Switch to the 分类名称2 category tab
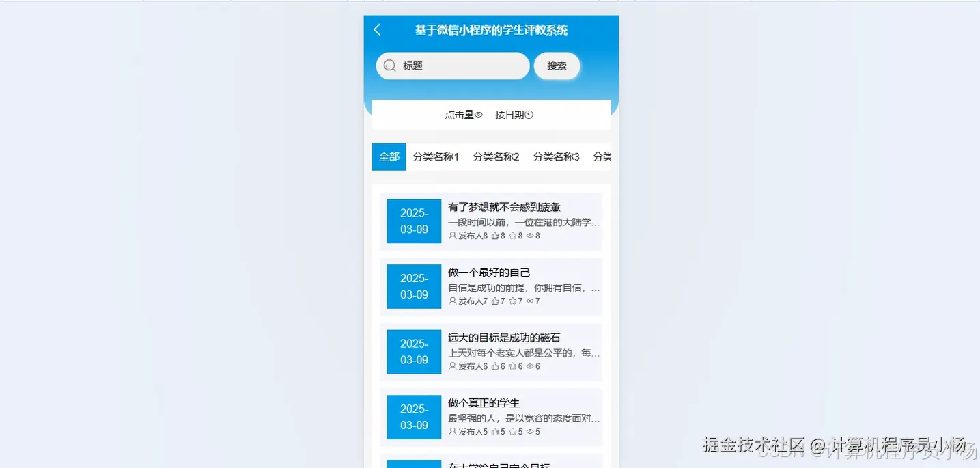The image size is (980, 468). click(496, 156)
